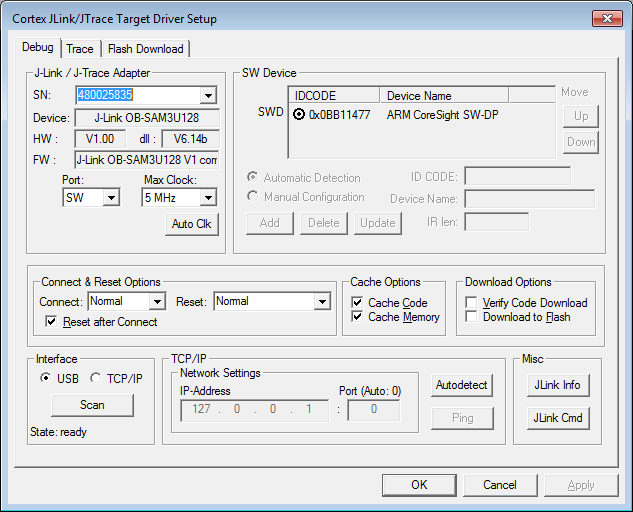633x512 pixels.
Task: Click the IDCODE column header
Action: point(334,95)
